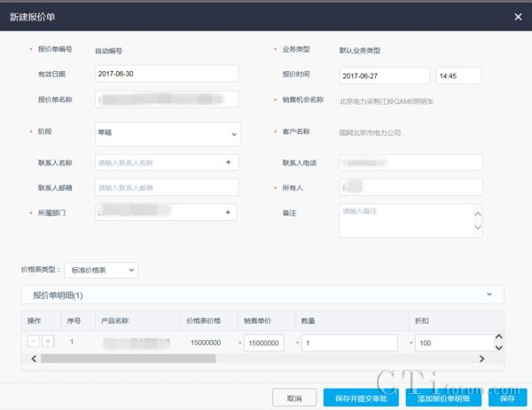
Task: Click the 保存 button
Action: 507,398
